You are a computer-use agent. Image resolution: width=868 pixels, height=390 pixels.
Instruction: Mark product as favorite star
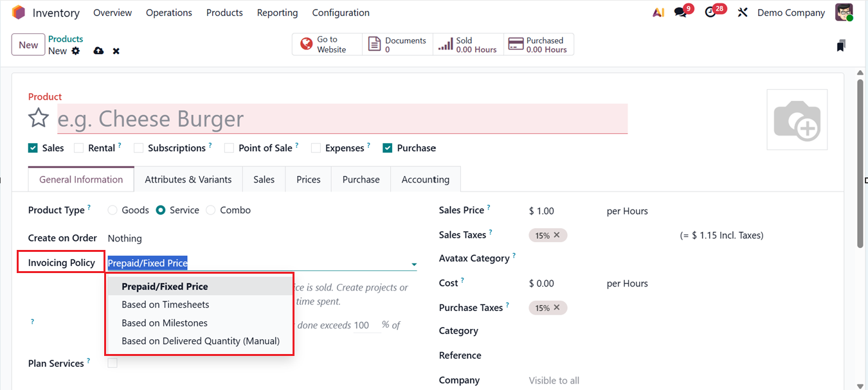click(x=38, y=118)
